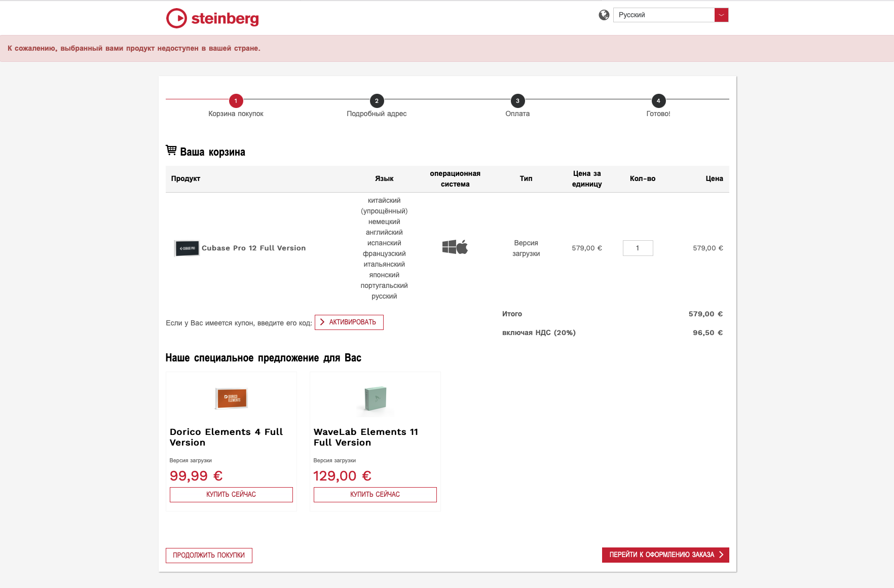Buy WaveLab Elements 11 with КУПИТЬ СЕЙЧАС

point(375,495)
